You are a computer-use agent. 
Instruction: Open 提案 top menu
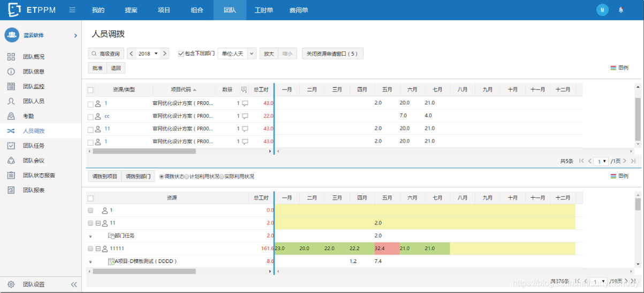pyautogui.click(x=131, y=10)
